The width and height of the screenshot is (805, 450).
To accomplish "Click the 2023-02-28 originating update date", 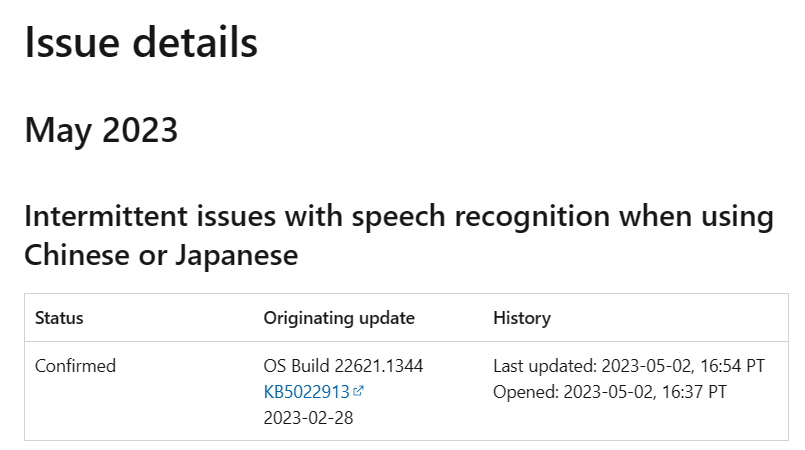I will tap(308, 418).
